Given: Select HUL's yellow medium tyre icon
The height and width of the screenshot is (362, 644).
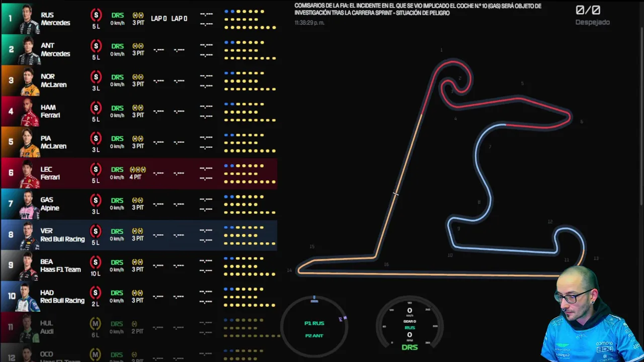Looking at the screenshot, I should 96,324.
